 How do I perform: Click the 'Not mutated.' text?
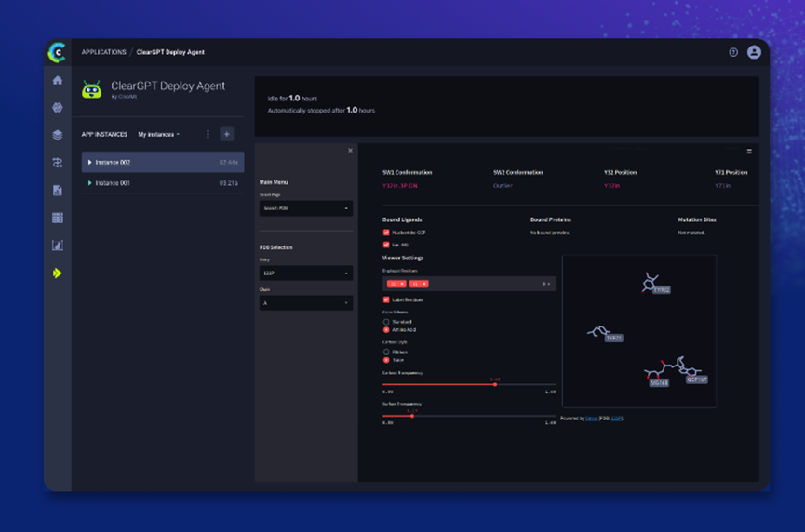pyautogui.click(x=691, y=233)
